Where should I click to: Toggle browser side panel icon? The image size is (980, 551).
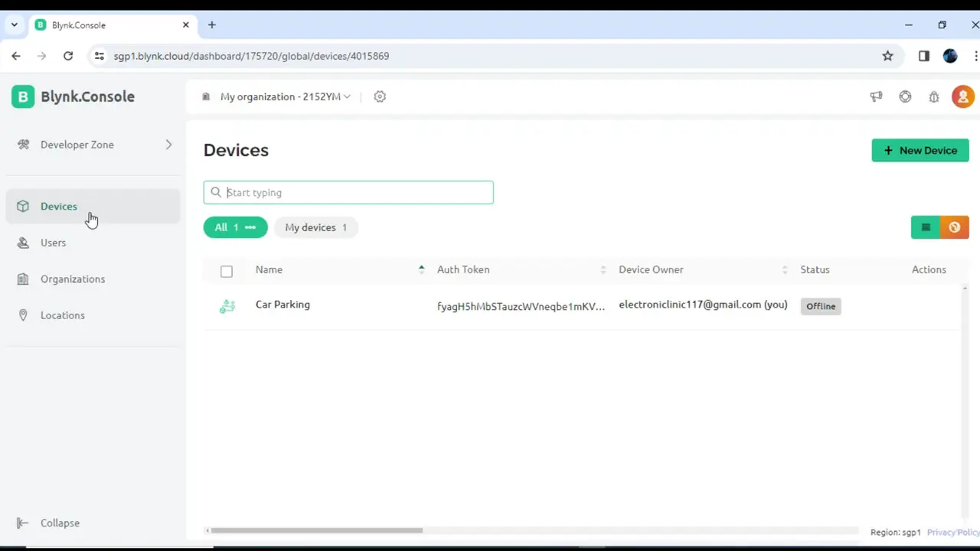pyautogui.click(x=924, y=56)
